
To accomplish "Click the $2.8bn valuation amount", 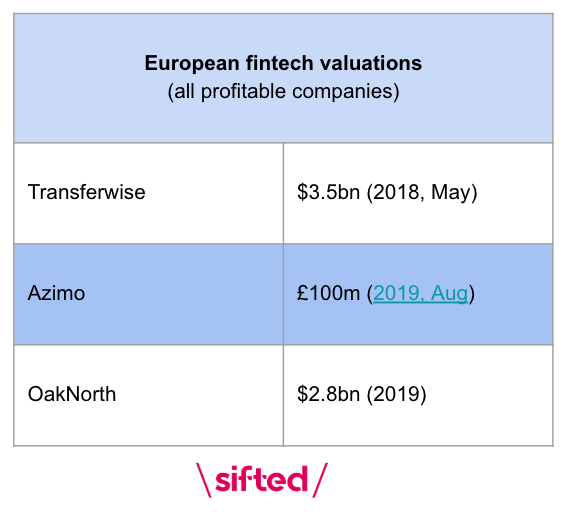I will pyautogui.click(x=328, y=394).
